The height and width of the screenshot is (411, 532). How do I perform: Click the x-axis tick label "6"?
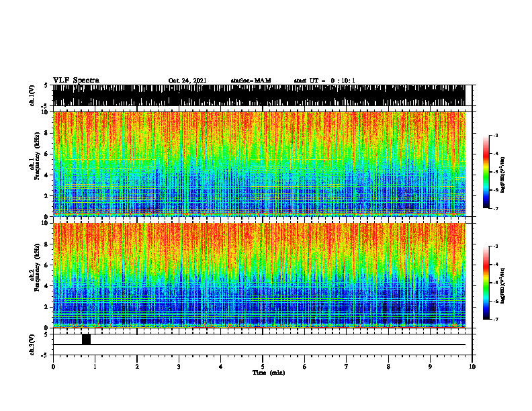(x=305, y=367)
